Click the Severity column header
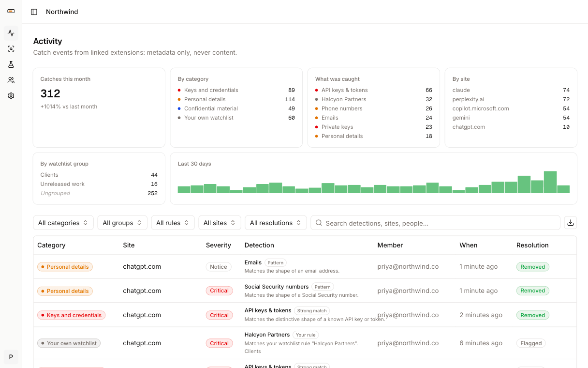This screenshot has height=368, width=588. coord(219,245)
